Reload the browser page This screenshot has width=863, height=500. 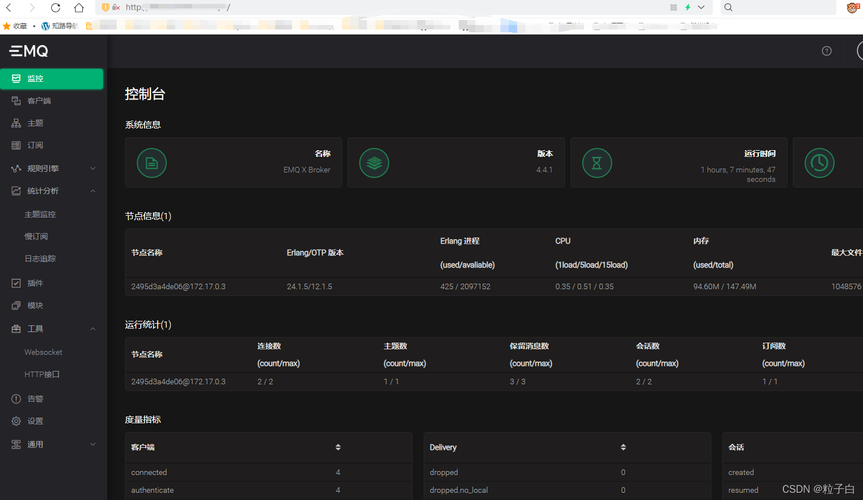click(55, 7)
